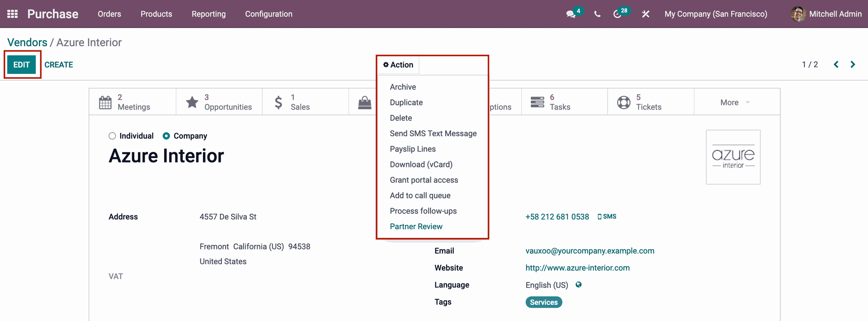The image size is (868, 321).
Task: Click the shopping bag stat icon
Action: 364,102
